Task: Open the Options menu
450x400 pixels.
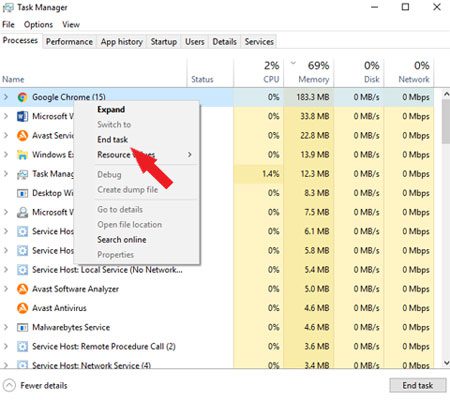Action: click(x=38, y=25)
